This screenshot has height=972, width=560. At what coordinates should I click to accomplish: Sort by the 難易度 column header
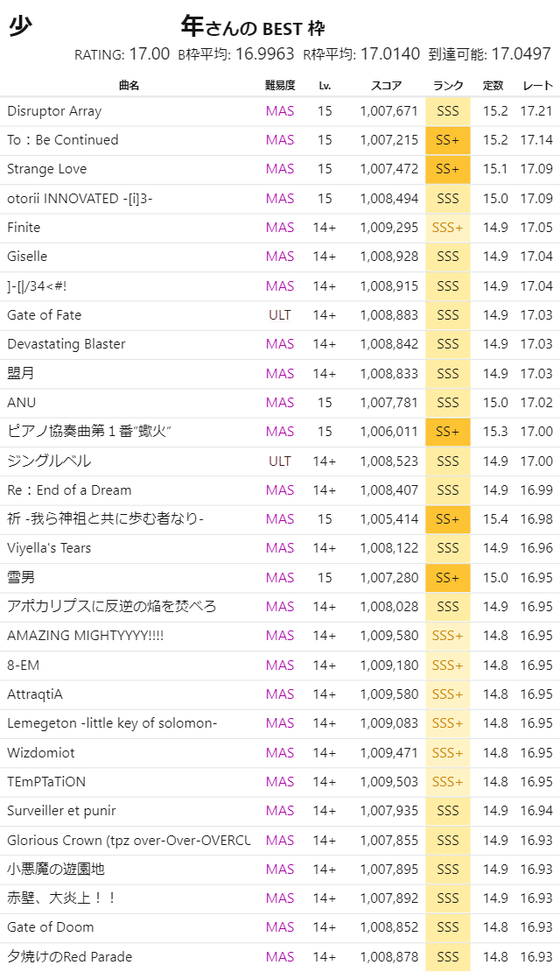point(280,85)
